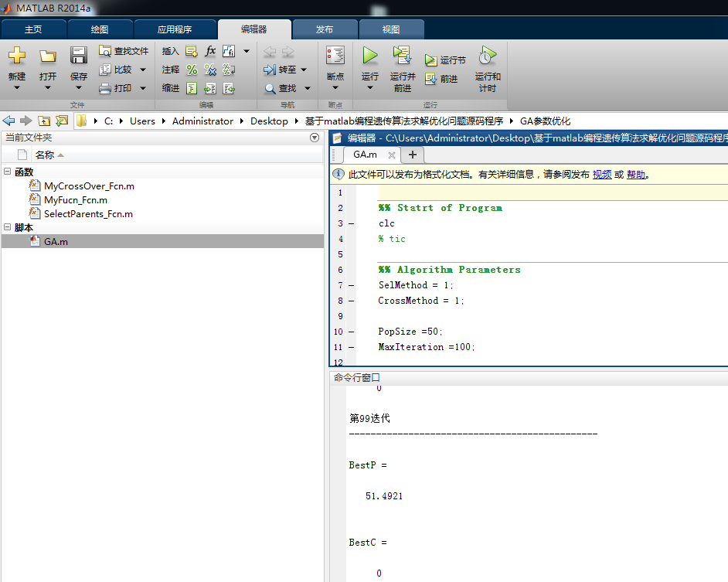Click the navigate forward arrow in ribbon
This screenshot has height=582, width=728.
[x=287, y=52]
